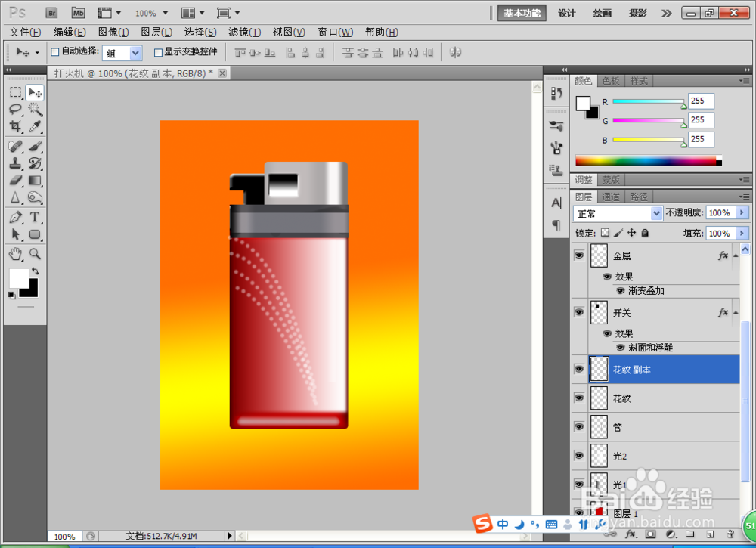Image resolution: width=756 pixels, height=548 pixels.
Task: Open the 不透明度 slider arrow
Action: click(742, 212)
